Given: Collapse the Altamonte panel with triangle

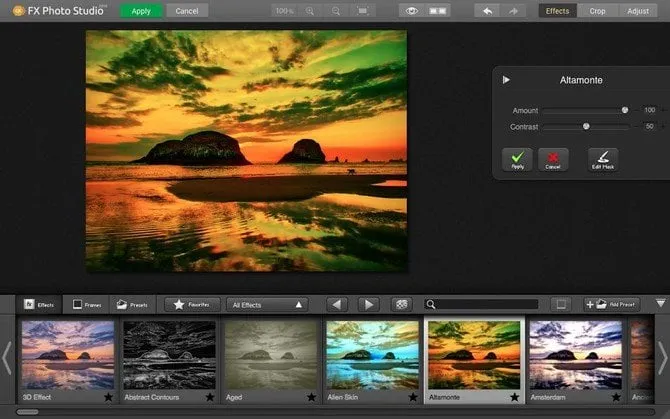Looking at the screenshot, I should pos(506,80).
